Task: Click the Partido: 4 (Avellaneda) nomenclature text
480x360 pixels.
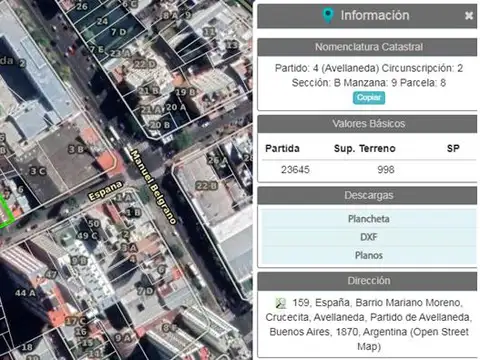Action: point(327,68)
